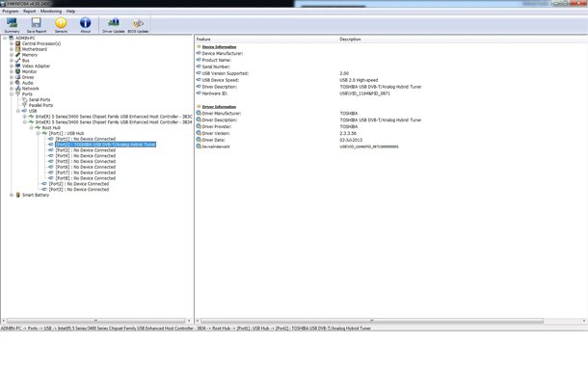Click the About info icon
Image resolution: width=588 pixels, height=370 pixels.
point(85,24)
